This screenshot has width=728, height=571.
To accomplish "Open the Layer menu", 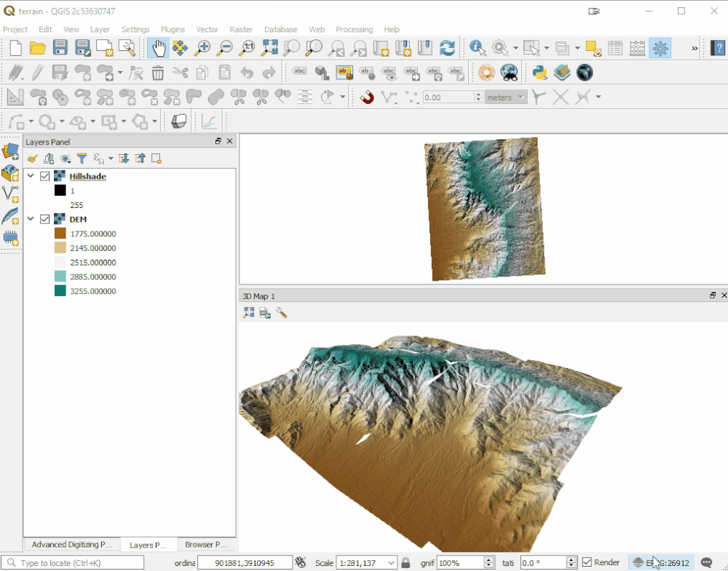I will pos(100,29).
